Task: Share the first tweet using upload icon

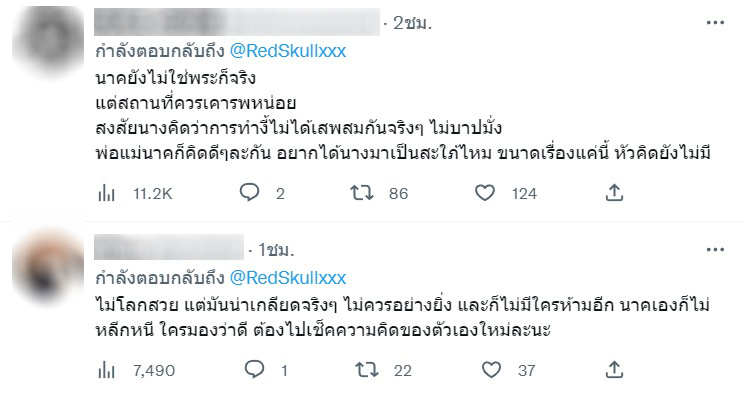Action: (x=614, y=193)
